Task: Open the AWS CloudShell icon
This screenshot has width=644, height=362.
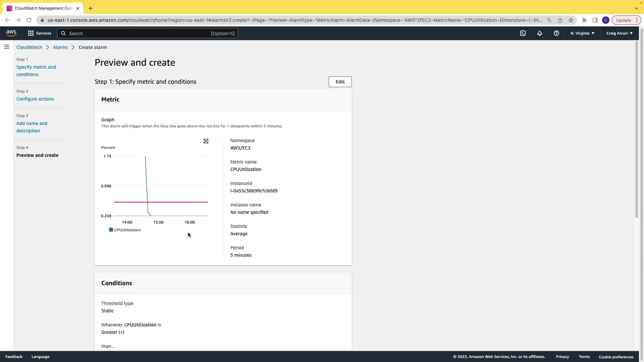Action: tap(523, 33)
